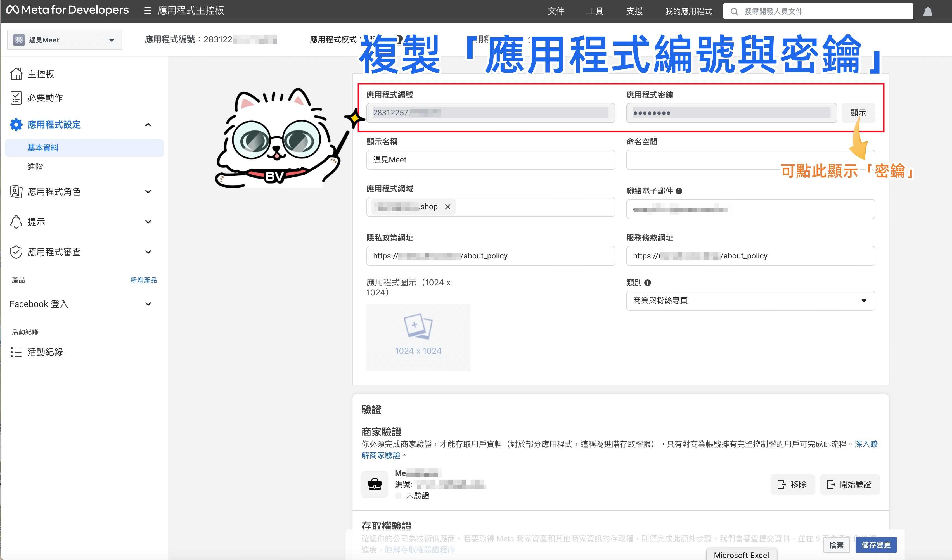The height and width of the screenshot is (560, 952).
Task: Click the 捨棄 button
Action: [x=836, y=545]
